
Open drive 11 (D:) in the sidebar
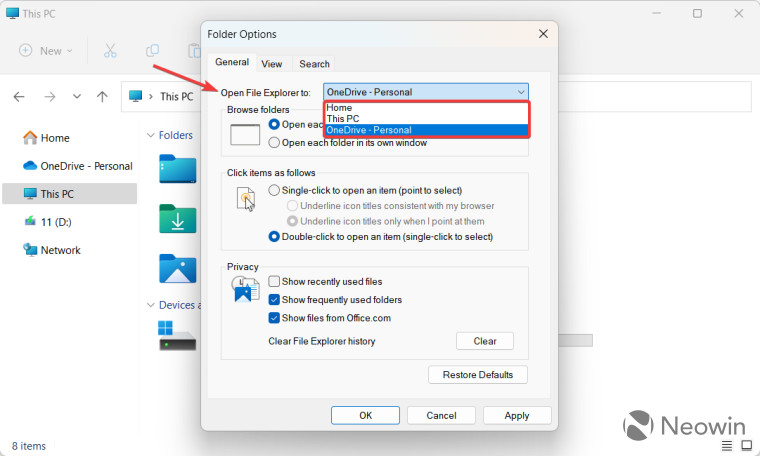[x=69, y=222]
